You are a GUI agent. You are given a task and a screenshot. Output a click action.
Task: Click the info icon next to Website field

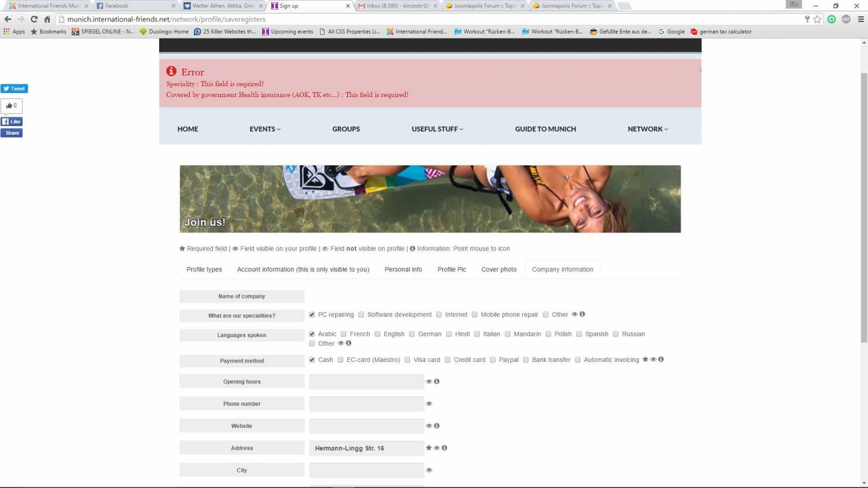tap(437, 426)
